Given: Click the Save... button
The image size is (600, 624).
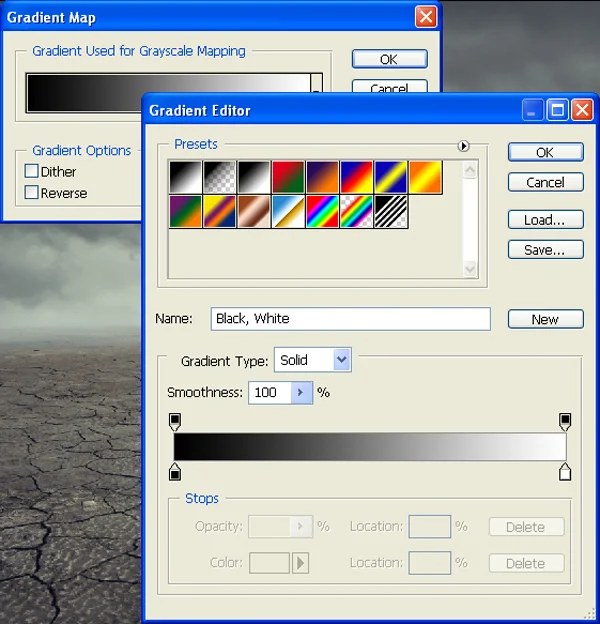Looking at the screenshot, I should coord(545,250).
